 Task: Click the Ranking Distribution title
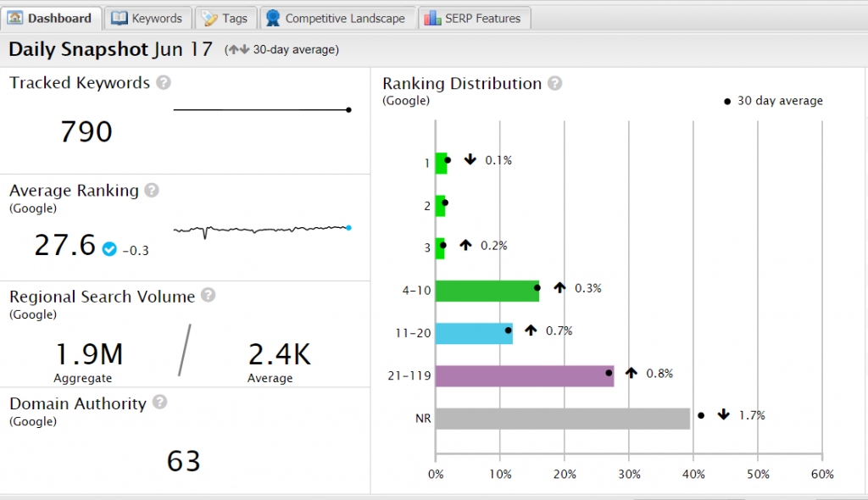(x=462, y=84)
